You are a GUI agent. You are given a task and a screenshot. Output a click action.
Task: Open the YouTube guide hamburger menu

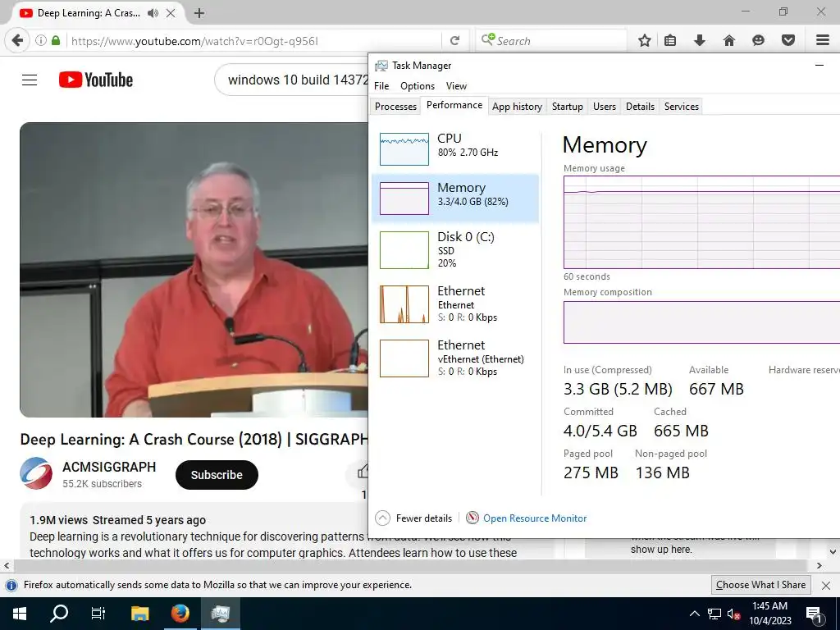pos(30,80)
